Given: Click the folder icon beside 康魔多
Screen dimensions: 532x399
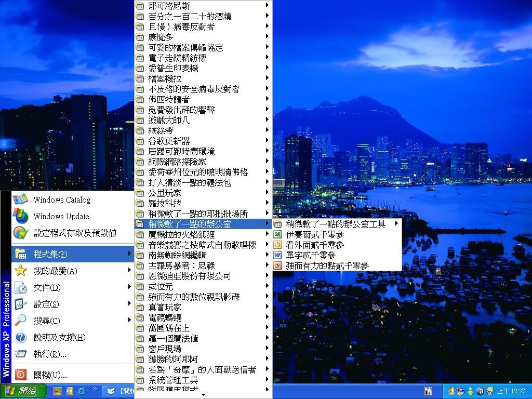Looking at the screenshot, I should [140, 37].
